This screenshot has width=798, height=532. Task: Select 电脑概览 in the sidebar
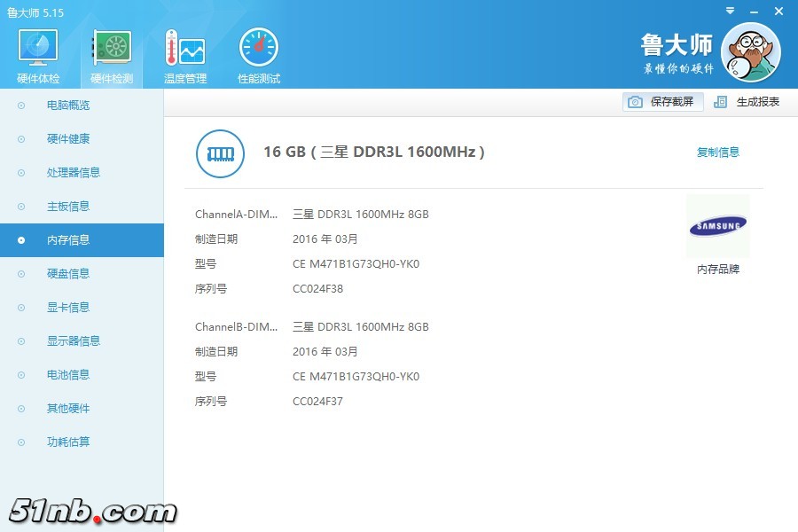coord(68,106)
